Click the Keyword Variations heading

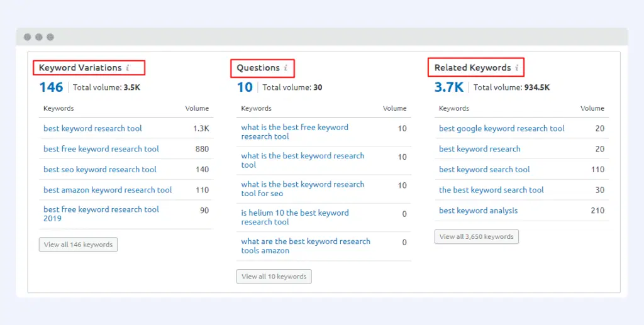pos(80,68)
